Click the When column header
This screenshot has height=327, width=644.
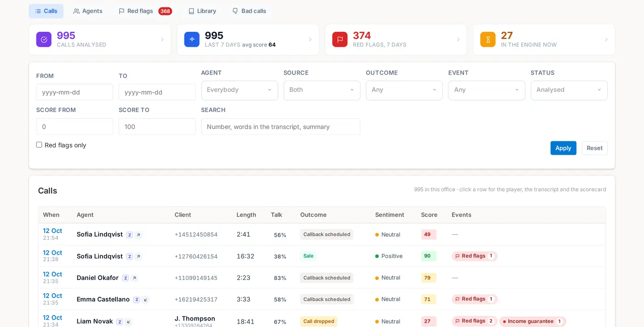[51, 215]
